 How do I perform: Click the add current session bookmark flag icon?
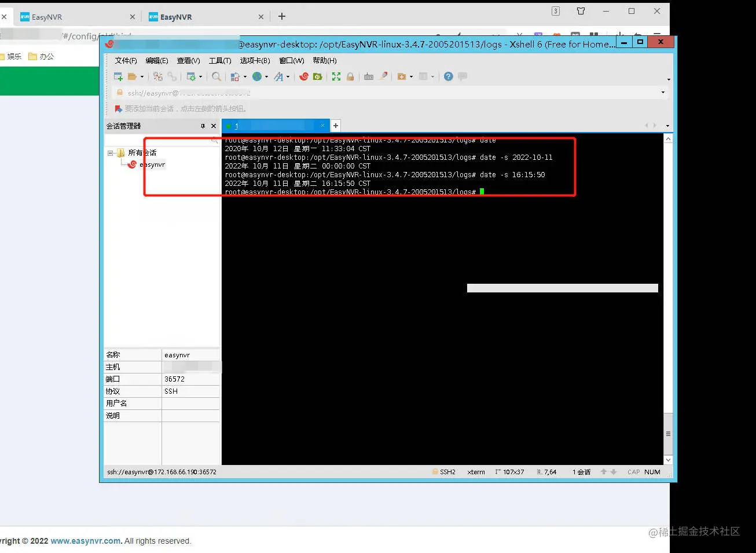118,109
